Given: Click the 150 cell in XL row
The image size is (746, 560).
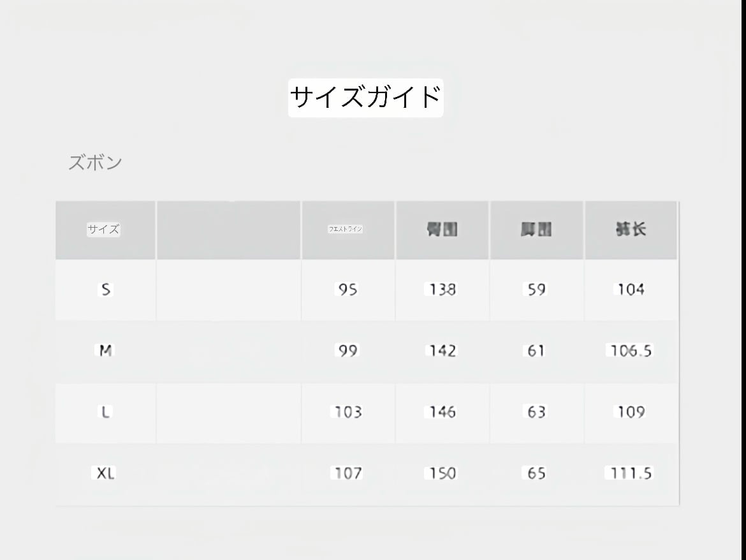Looking at the screenshot, I should click(x=442, y=473).
